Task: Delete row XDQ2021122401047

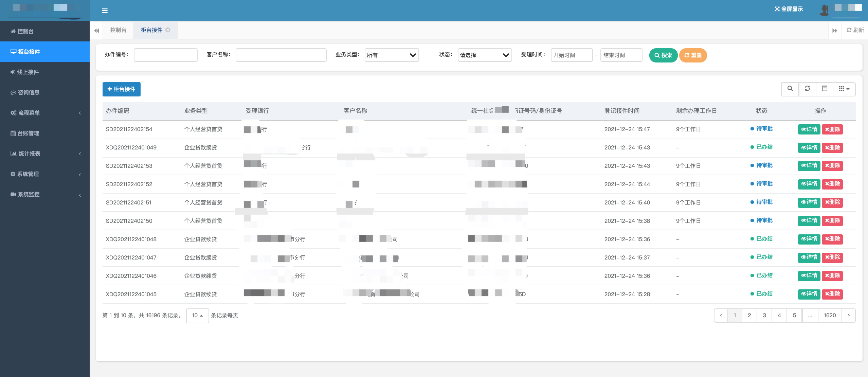Action: pyautogui.click(x=832, y=257)
